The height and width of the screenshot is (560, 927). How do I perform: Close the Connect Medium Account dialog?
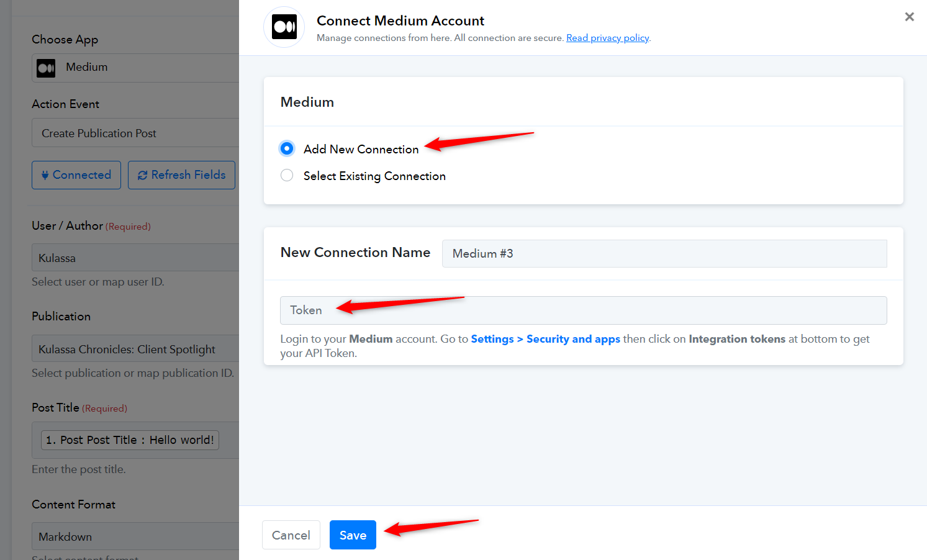click(x=909, y=17)
